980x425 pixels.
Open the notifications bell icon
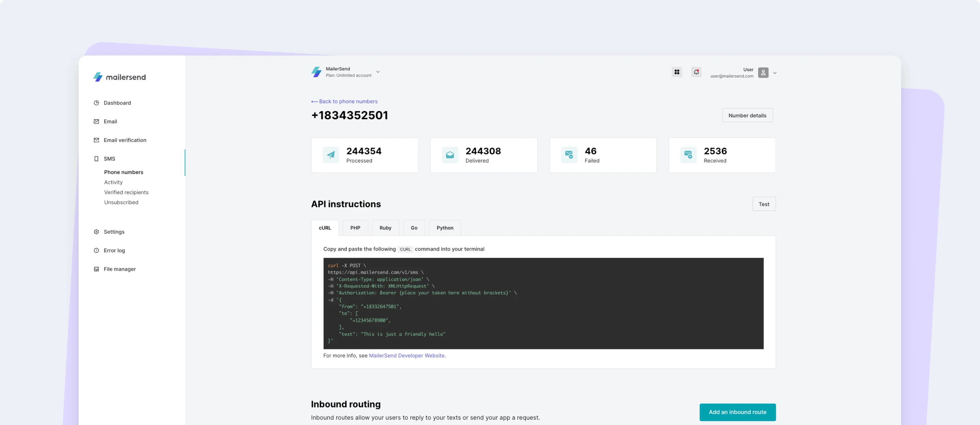[696, 72]
